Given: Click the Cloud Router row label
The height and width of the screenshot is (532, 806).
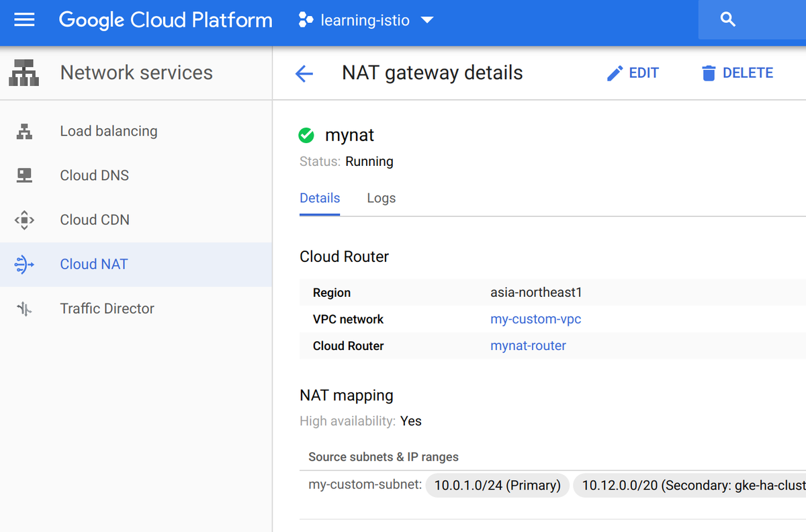Looking at the screenshot, I should [x=349, y=346].
